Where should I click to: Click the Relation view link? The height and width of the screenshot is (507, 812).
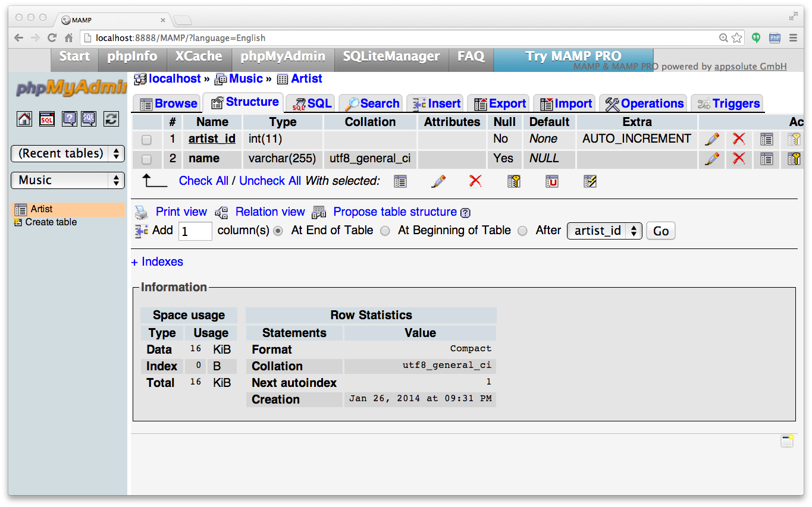point(270,212)
